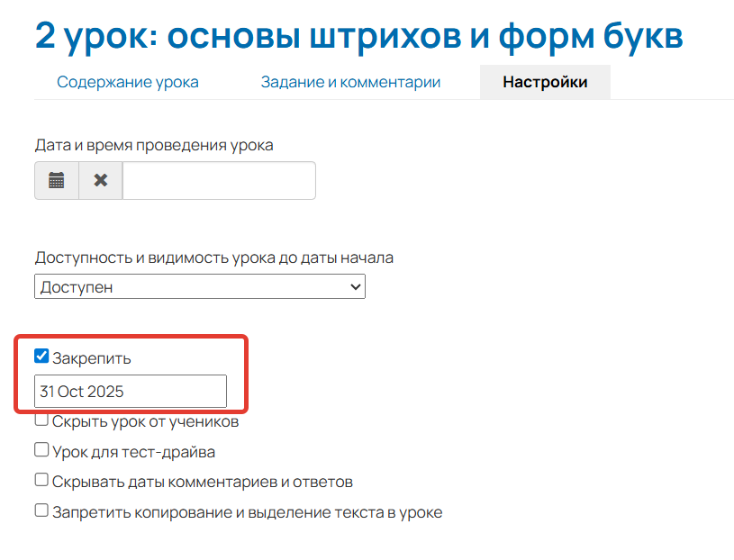Open the Содержание урока tab
The image size is (734, 560).
click(x=127, y=81)
